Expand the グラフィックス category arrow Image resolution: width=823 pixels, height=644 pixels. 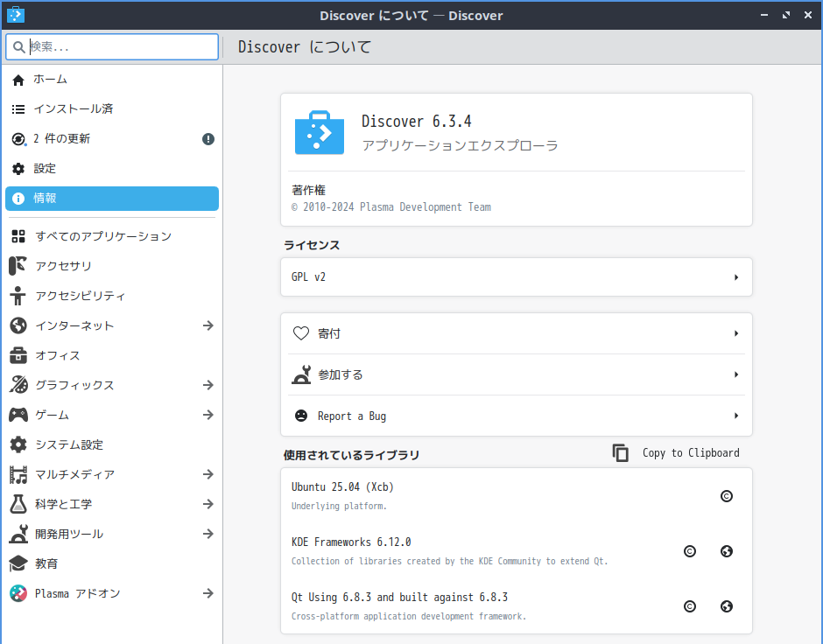[208, 385]
